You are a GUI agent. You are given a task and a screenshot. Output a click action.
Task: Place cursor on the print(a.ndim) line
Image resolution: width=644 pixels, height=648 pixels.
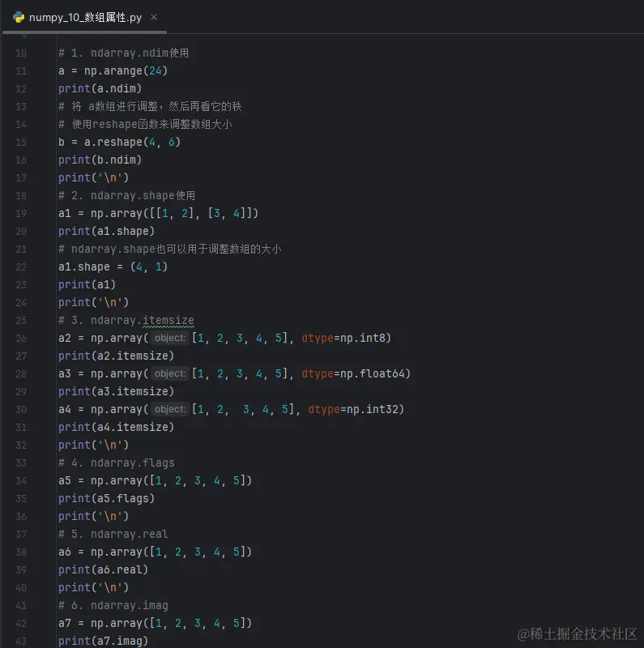tap(100, 89)
